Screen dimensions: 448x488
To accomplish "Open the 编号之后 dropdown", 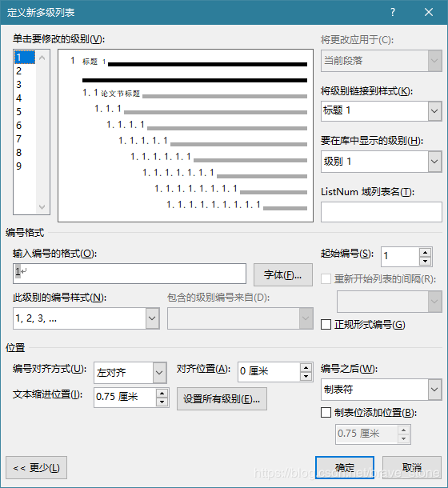I will [435, 390].
